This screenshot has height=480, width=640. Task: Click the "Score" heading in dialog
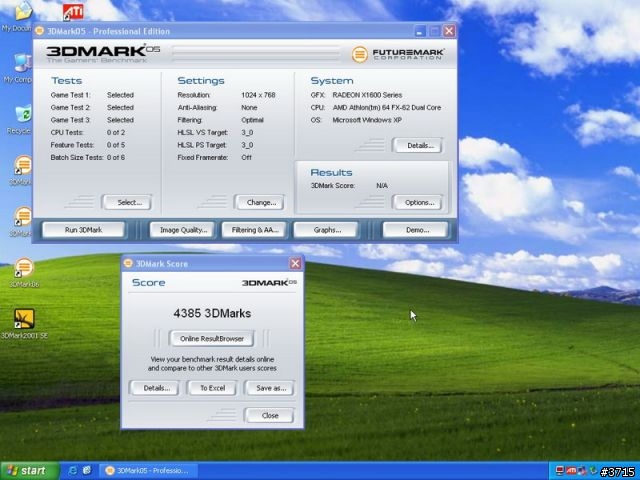pyautogui.click(x=149, y=282)
